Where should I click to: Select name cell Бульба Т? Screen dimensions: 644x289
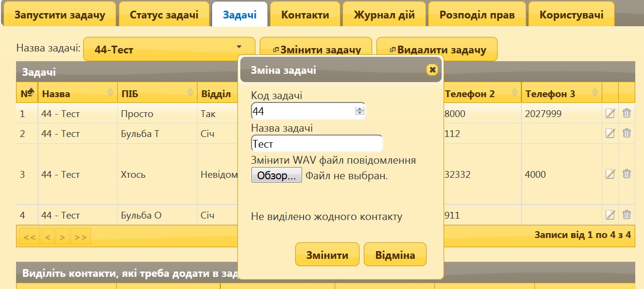coord(157,133)
